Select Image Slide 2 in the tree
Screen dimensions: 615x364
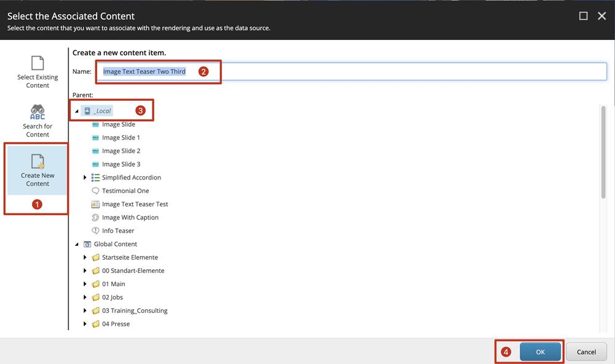[121, 151]
